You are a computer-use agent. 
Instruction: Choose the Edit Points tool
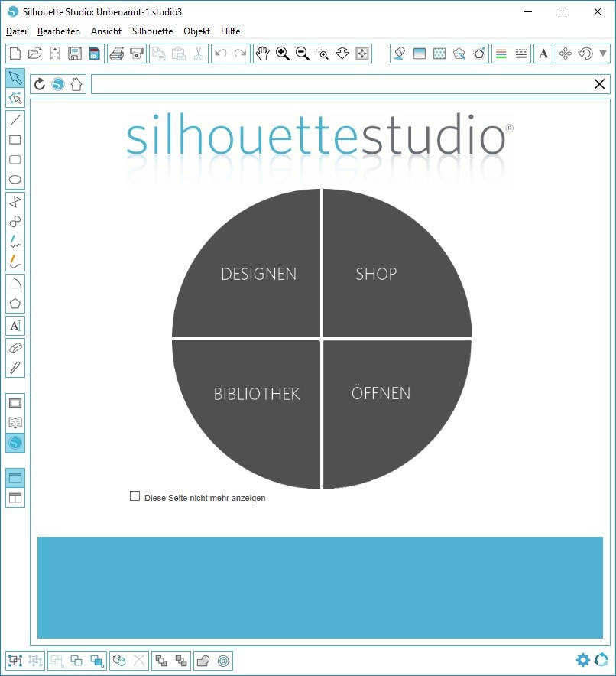click(x=15, y=99)
